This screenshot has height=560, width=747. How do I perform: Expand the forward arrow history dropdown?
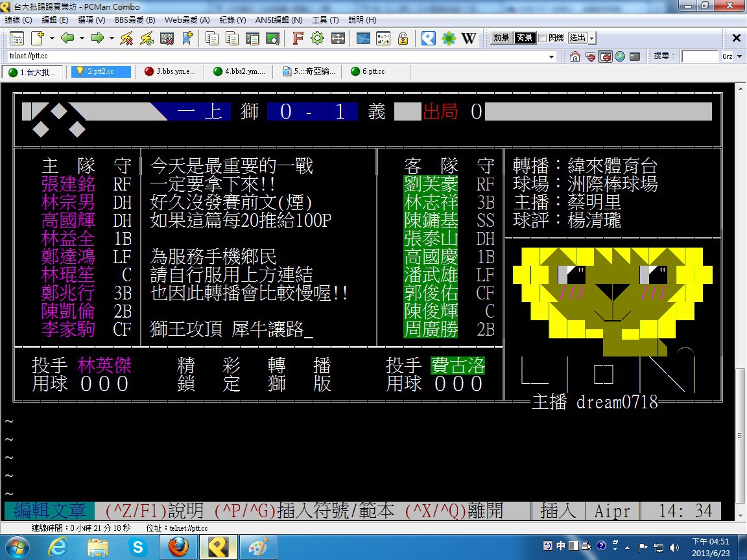[x=112, y=38]
